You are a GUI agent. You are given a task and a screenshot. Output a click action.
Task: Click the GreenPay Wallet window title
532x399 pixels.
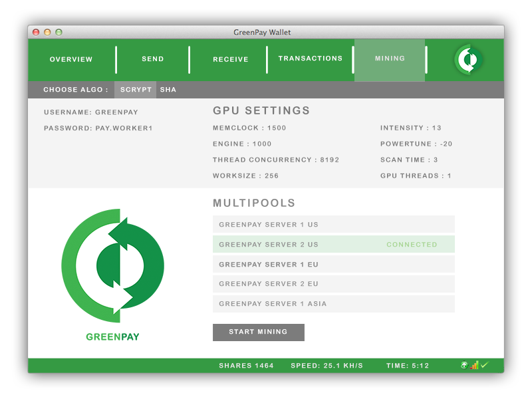pos(262,32)
